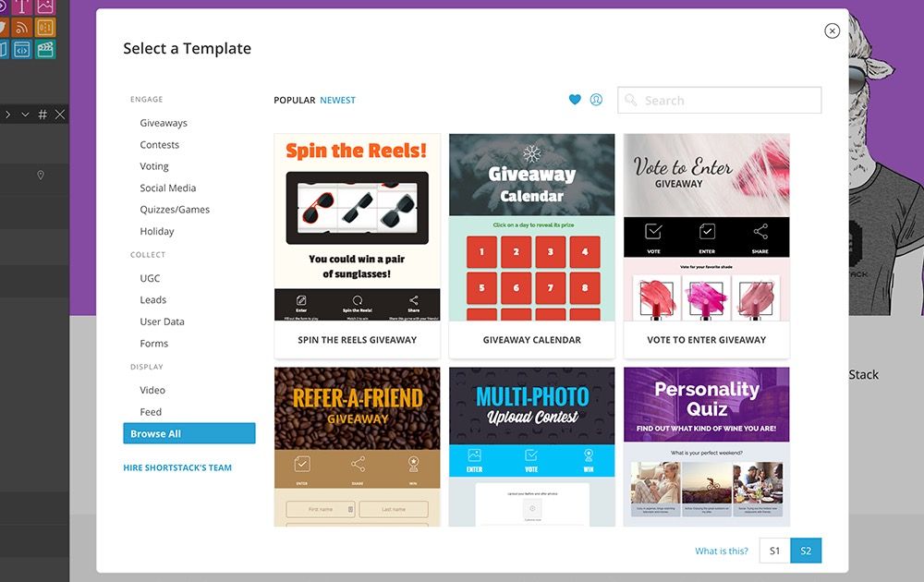The width and height of the screenshot is (924, 582).
Task: Open the code embed widget icon
Action: click(x=22, y=50)
